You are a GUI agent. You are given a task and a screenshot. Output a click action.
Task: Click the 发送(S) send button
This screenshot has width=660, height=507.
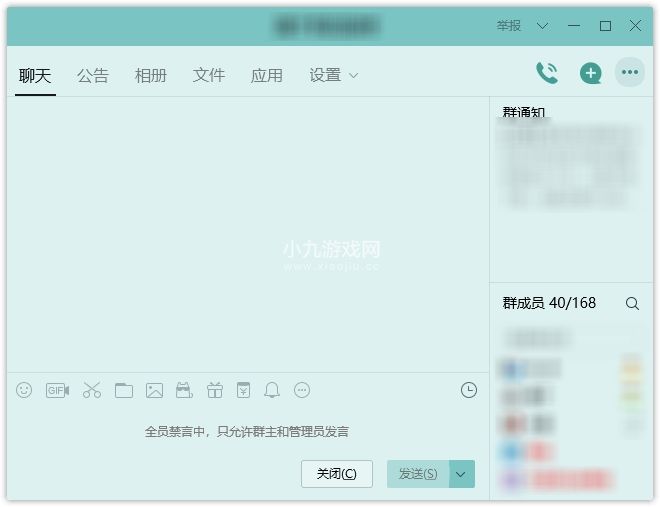click(x=418, y=474)
